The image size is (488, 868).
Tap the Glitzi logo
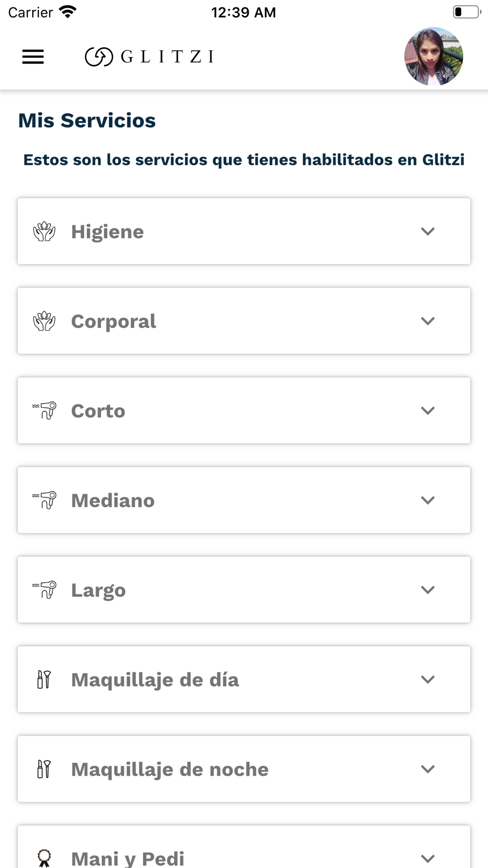pos(149,57)
